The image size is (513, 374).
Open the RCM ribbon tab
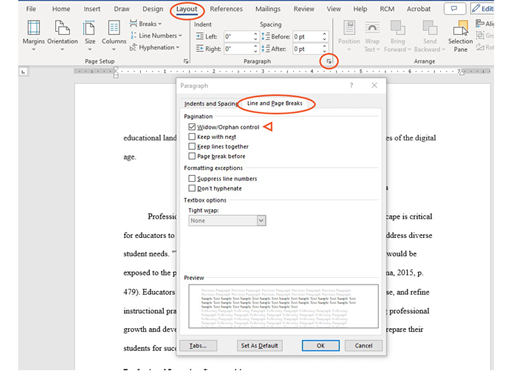pyautogui.click(x=387, y=9)
